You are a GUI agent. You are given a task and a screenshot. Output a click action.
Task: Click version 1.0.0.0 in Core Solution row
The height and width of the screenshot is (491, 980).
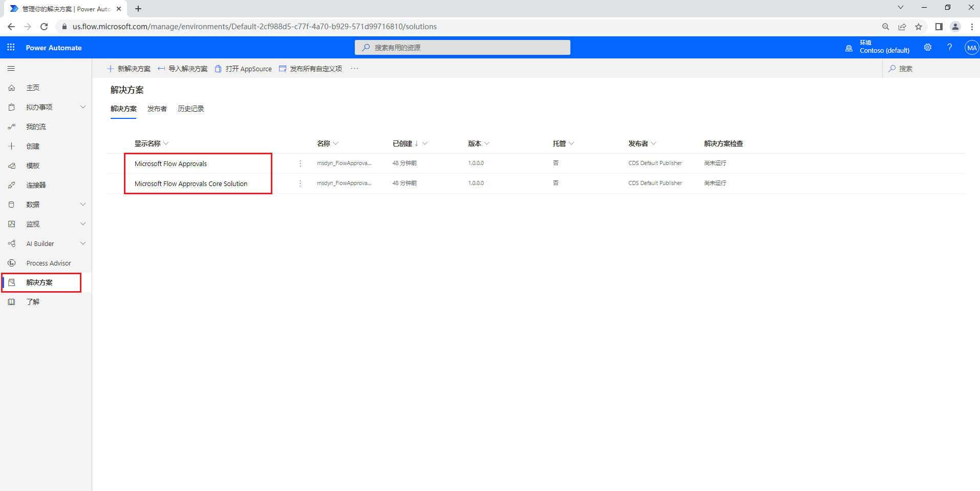point(476,183)
